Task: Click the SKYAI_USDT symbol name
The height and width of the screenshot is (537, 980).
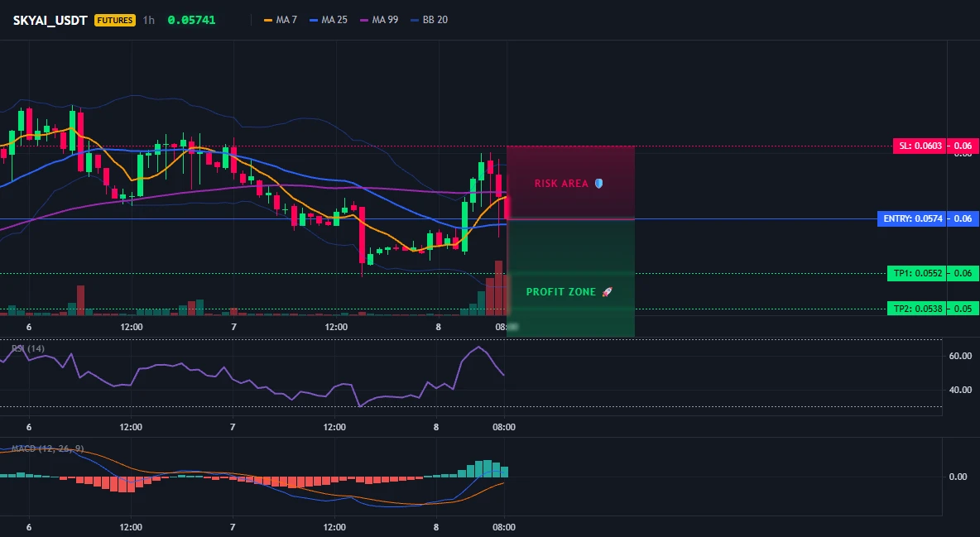Action: (x=50, y=20)
